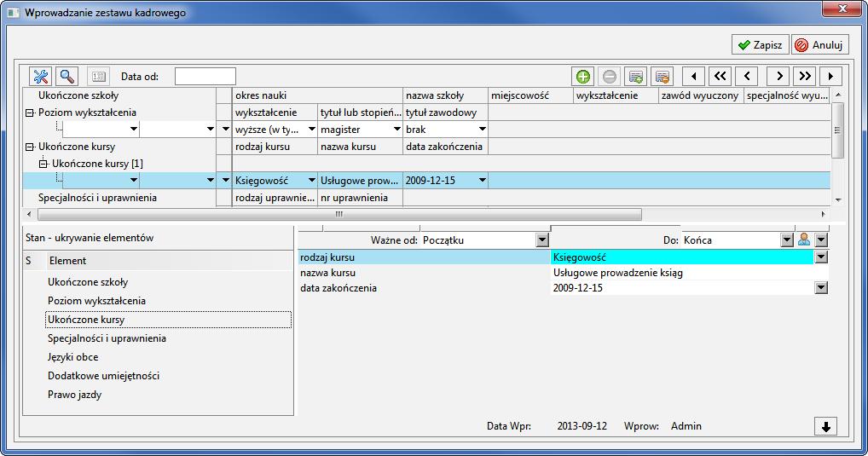Jump forward with the double right chevron
The height and width of the screenshot is (456, 868).
(806, 77)
